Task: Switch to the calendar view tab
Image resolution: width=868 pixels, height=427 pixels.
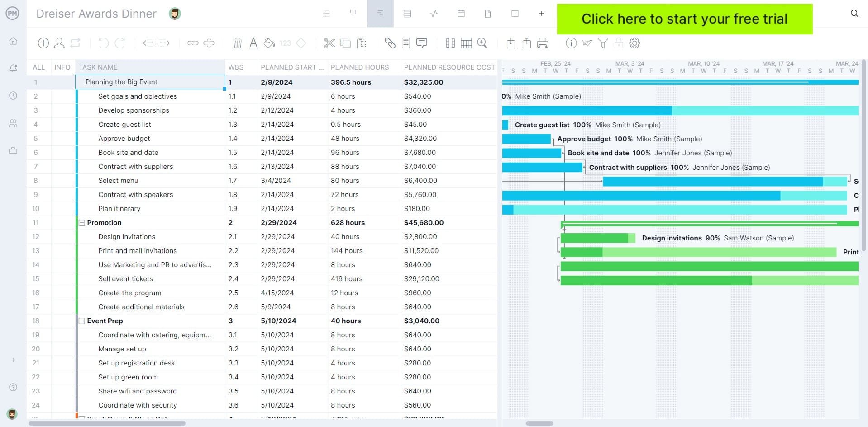Action: point(461,14)
